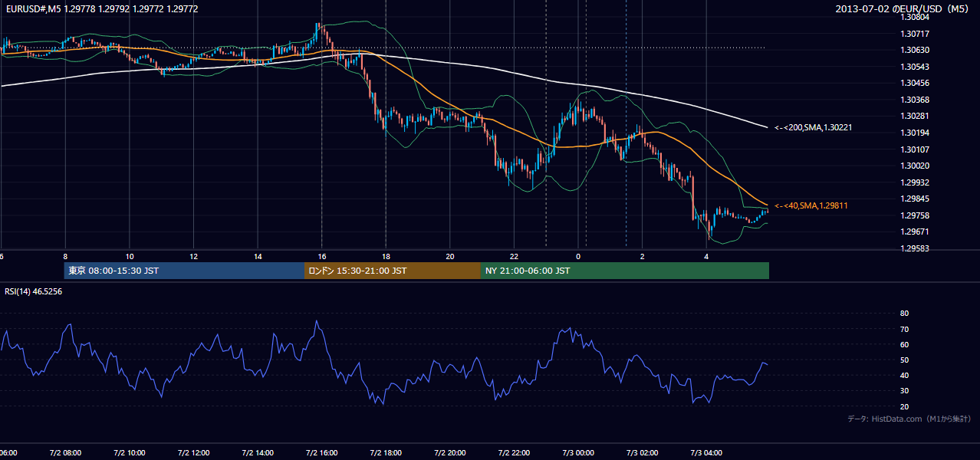Click the 7/2 12:00 bottom time label
980x460 pixels.
(193, 452)
